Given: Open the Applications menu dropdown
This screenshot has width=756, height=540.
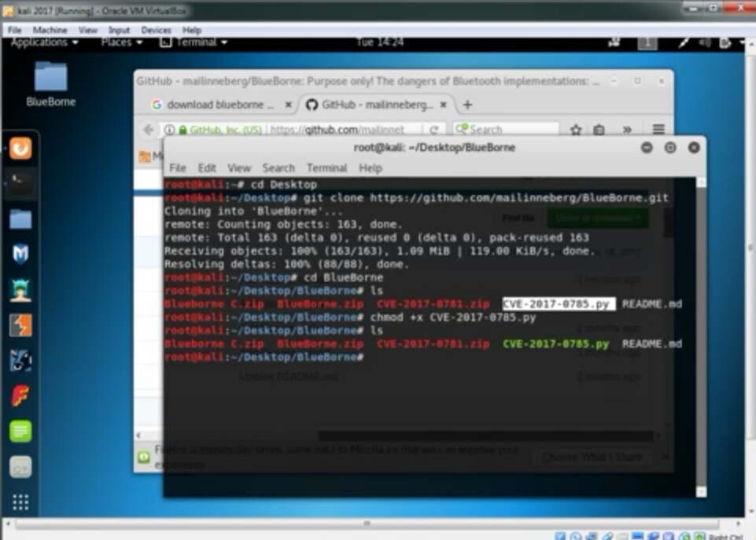Looking at the screenshot, I should [x=44, y=42].
